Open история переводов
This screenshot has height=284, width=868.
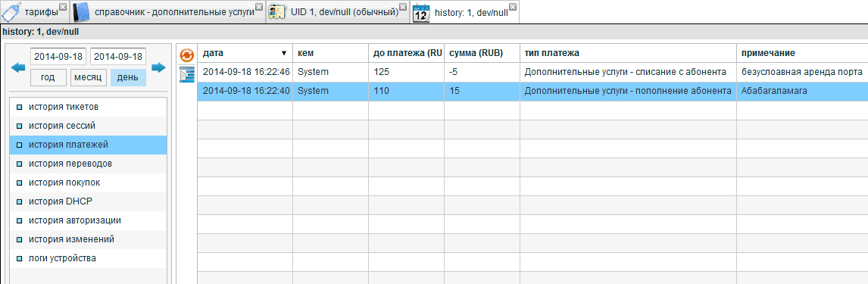[x=89, y=164]
